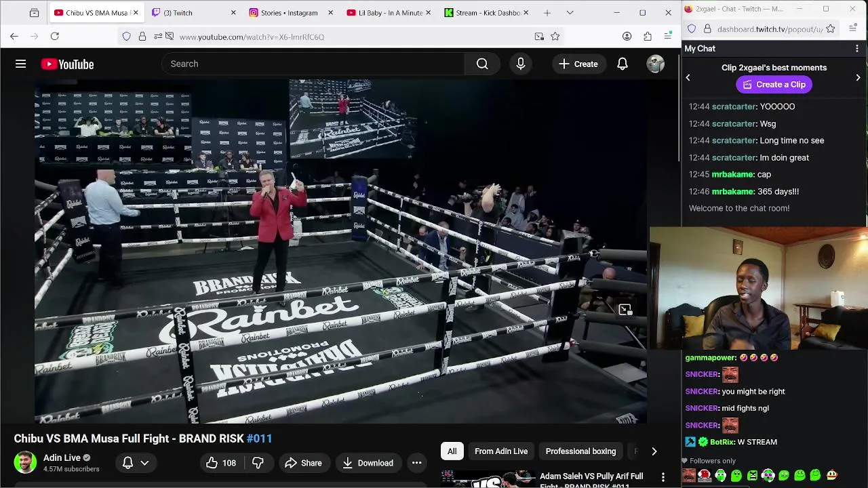868x488 pixels.
Task: Open extensions puzzle icon
Action: [x=648, y=37]
